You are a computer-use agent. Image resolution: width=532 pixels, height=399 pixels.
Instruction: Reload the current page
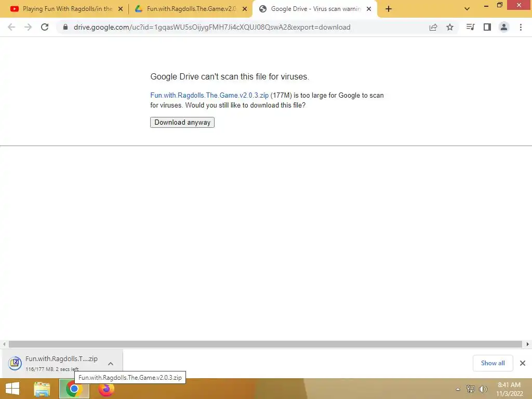(x=45, y=27)
